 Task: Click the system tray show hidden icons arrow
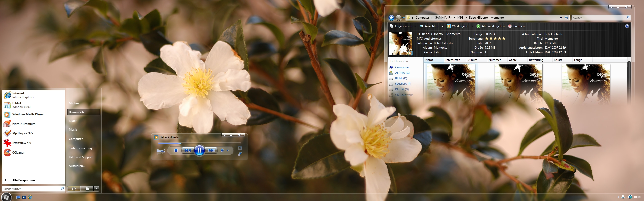pos(618,197)
